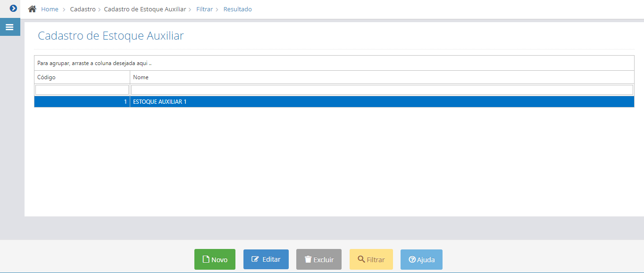
Task: Open help with the Ajuda button
Action: (421, 259)
